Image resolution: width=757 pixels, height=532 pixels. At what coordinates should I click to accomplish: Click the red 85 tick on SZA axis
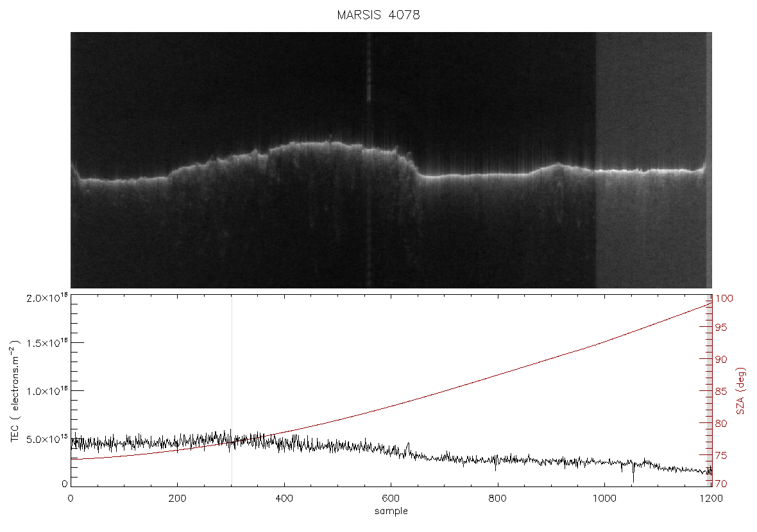[x=721, y=391]
